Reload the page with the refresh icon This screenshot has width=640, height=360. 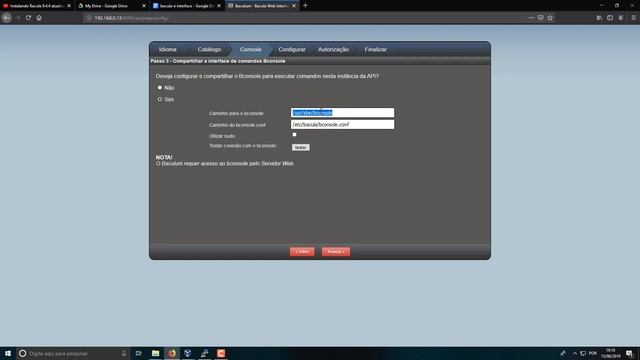(28, 18)
